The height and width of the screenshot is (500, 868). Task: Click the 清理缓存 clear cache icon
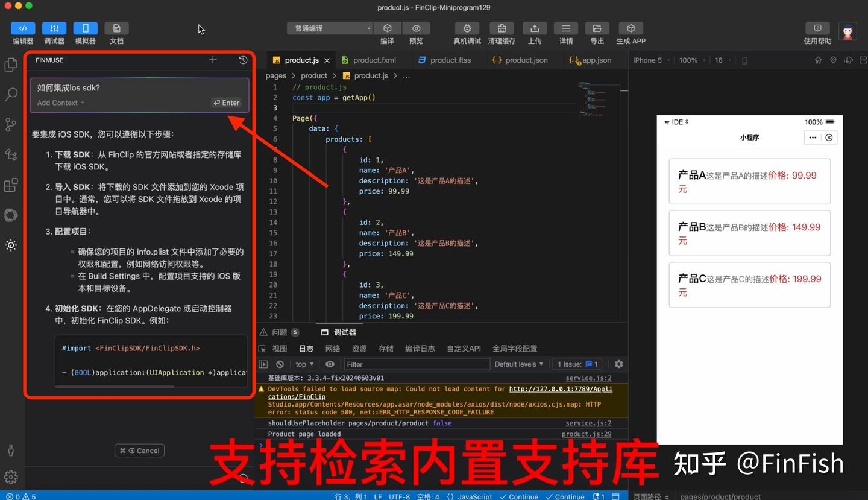point(502,28)
